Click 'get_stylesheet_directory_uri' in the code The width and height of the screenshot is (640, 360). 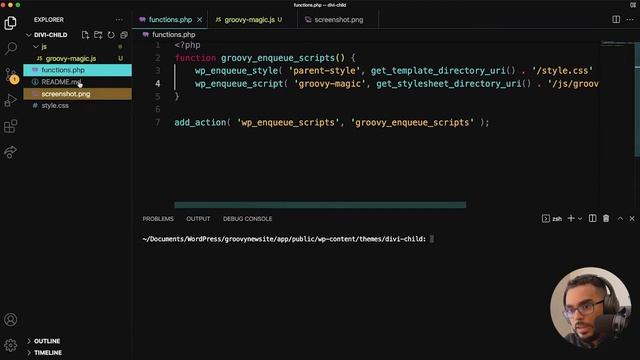click(449, 84)
